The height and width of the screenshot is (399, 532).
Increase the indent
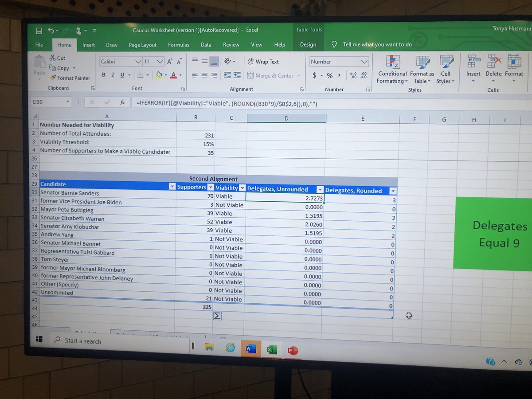pyautogui.click(x=237, y=75)
